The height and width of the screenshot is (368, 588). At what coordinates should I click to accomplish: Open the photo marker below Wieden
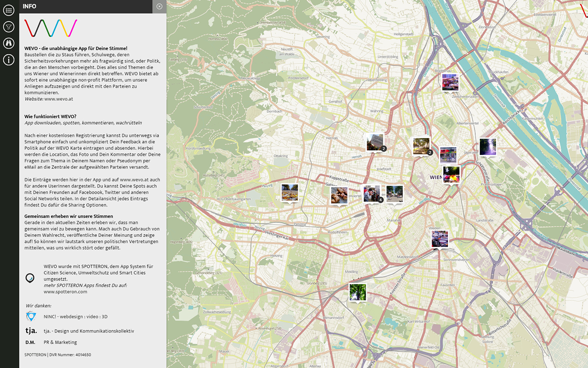pyautogui.click(x=440, y=239)
